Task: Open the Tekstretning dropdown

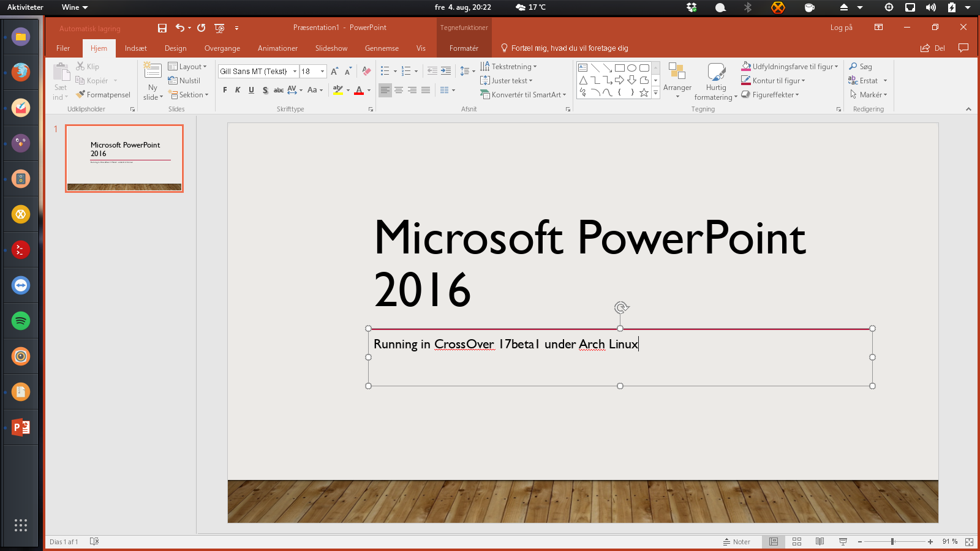Action: pyautogui.click(x=508, y=67)
